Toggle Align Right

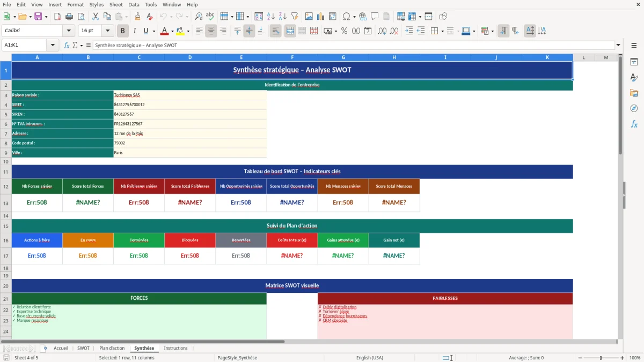pyautogui.click(x=223, y=31)
